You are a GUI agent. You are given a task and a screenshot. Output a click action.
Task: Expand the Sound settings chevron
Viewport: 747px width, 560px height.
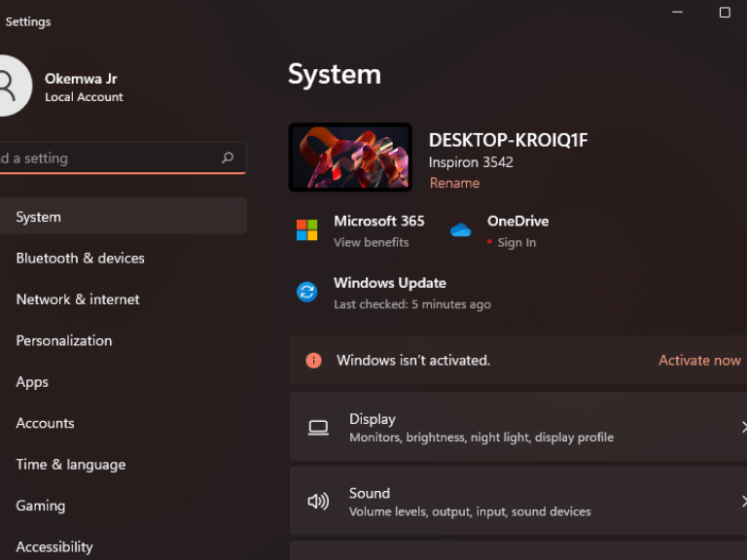[743, 502]
